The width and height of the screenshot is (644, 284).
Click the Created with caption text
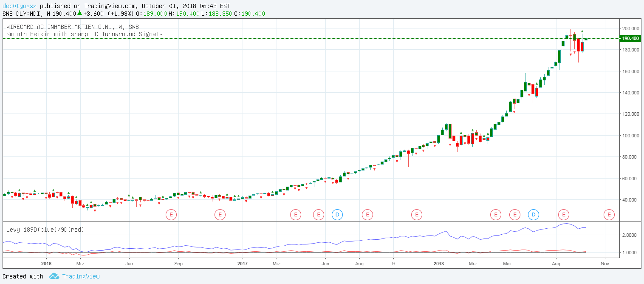click(x=23, y=276)
